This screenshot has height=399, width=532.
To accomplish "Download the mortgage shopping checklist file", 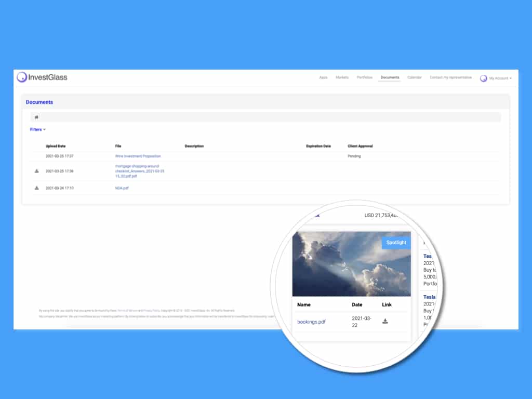I will [x=37, y=171].
